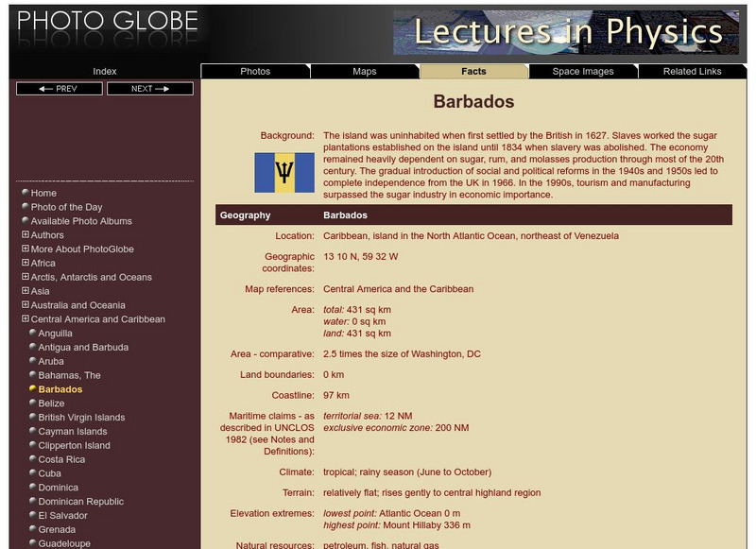Select Grenada
The width and height of the screenshot is (756, 549).
[57, 529]
